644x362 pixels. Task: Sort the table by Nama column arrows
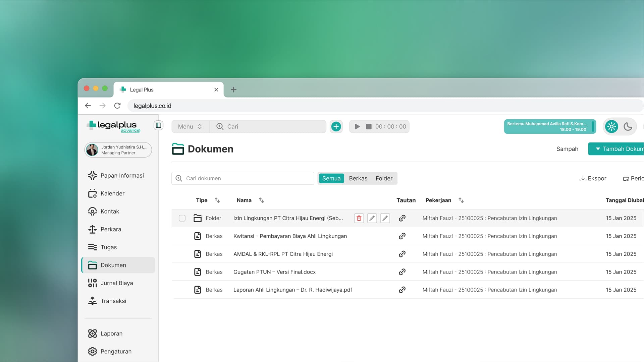(x=261, y=200)
